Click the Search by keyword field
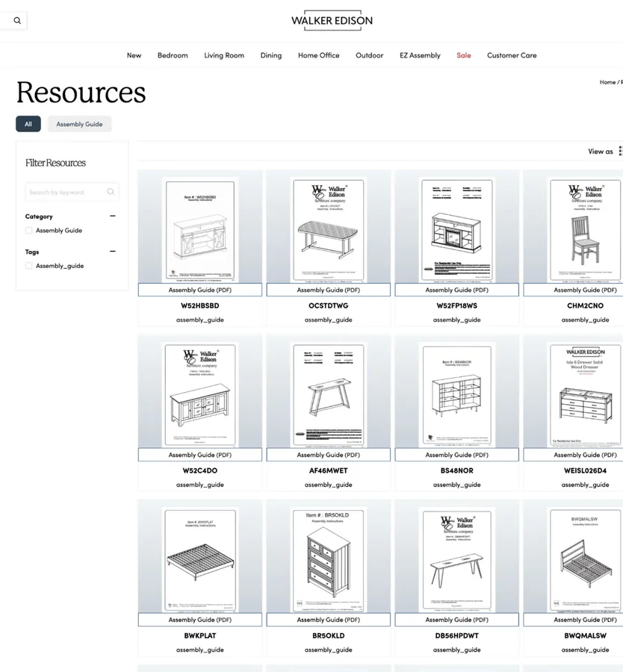Image resolution: width=623 pixels, height=672 pixels. click(72, 192)
